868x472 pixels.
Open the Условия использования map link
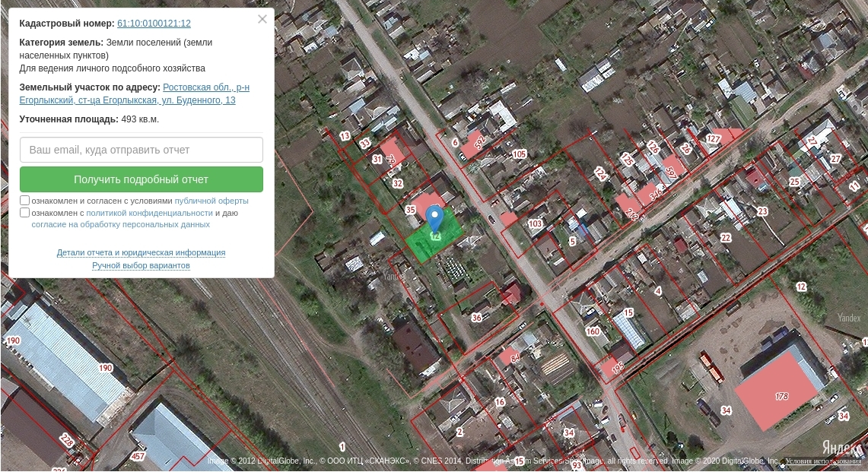823,461
